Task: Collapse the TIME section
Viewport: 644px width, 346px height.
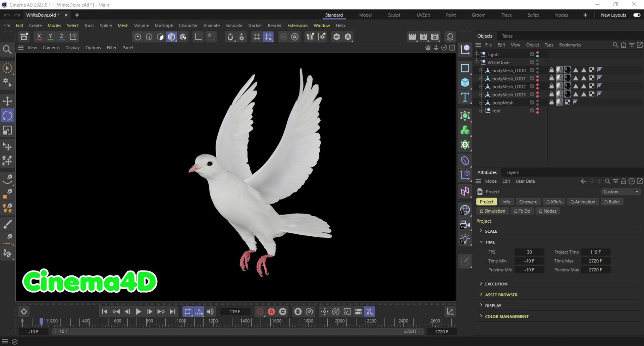Action: 481,241
